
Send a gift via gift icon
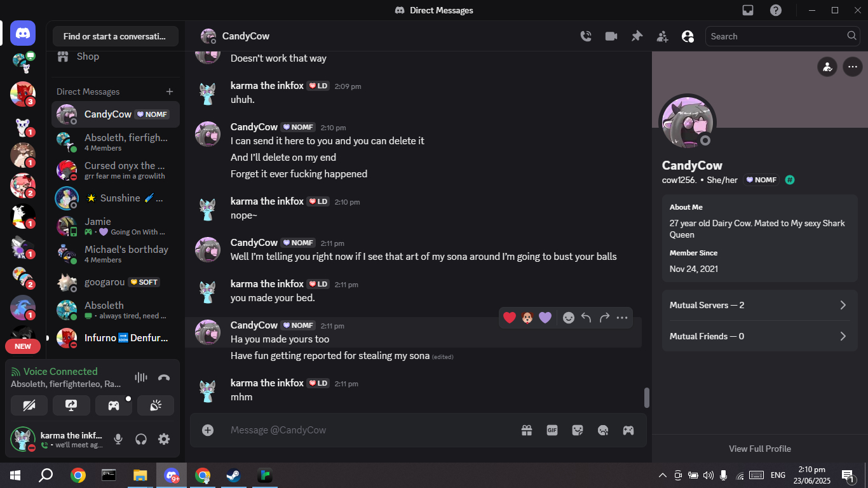pyautogui.click(x=527, y=430)
